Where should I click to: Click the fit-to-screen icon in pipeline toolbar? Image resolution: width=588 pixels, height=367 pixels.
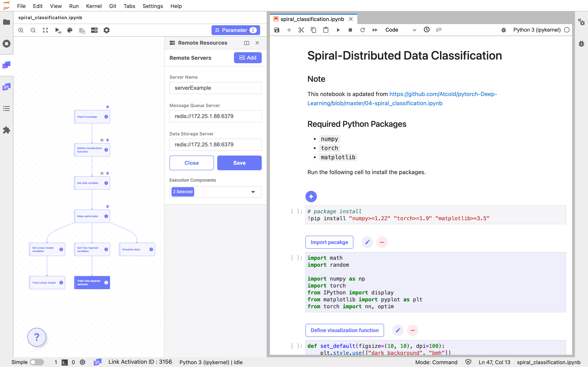point(45,30)
